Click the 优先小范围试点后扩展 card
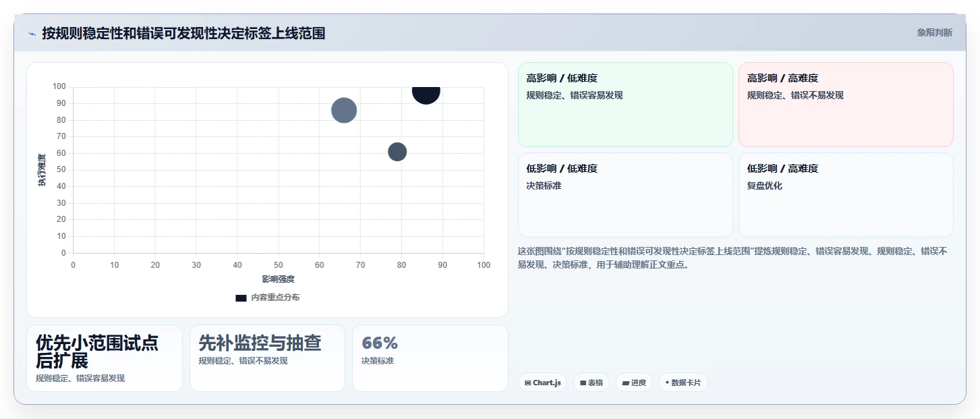Image resolution: width=980 pixels, height=419 pixels. coord(105,358)
